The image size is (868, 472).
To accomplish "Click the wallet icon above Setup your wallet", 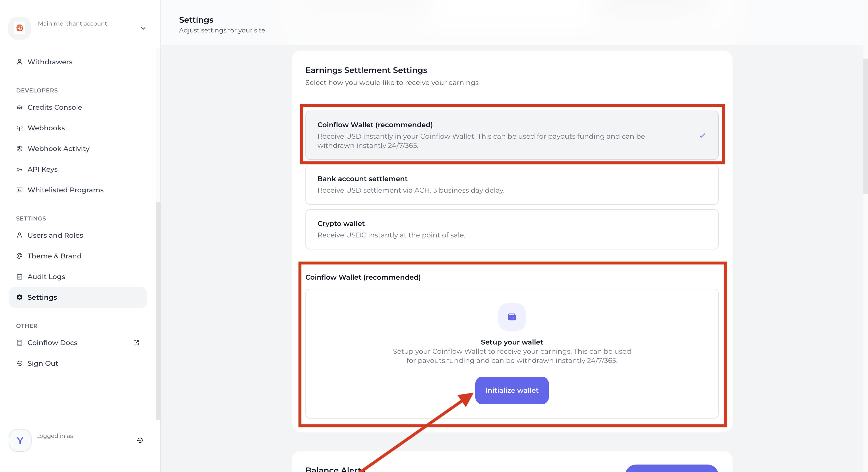I will click(511, 317).
